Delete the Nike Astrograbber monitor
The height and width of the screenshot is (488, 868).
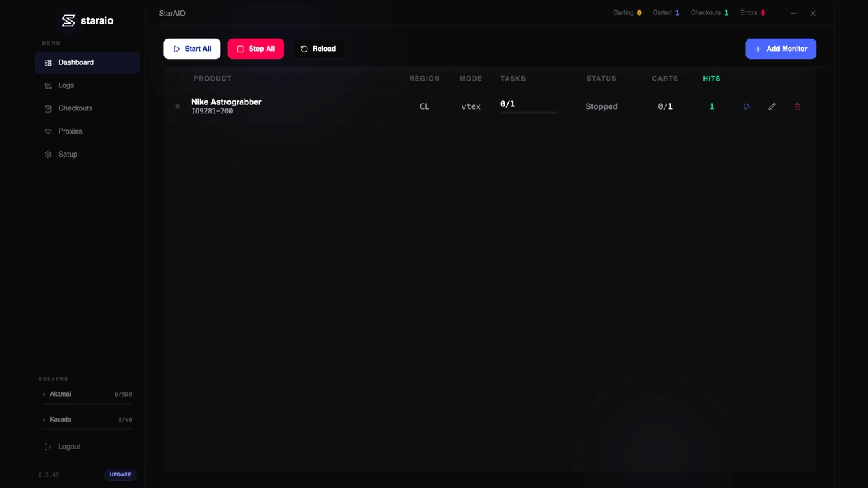(x=797, y=106)
